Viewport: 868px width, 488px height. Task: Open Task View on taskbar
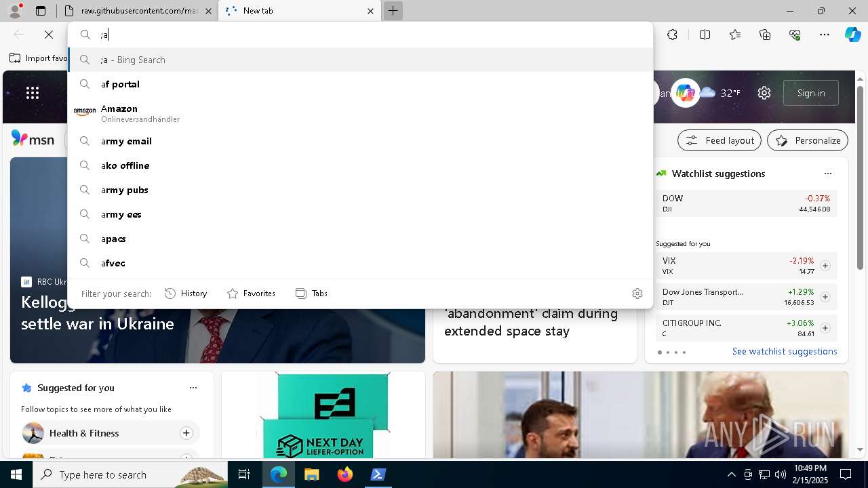pos(244,474)
